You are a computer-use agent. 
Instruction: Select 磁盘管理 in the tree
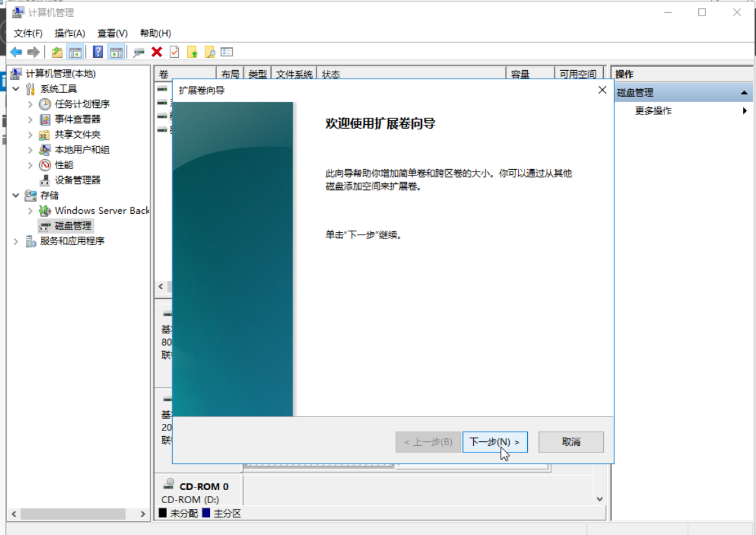click(x=73, y=226)
